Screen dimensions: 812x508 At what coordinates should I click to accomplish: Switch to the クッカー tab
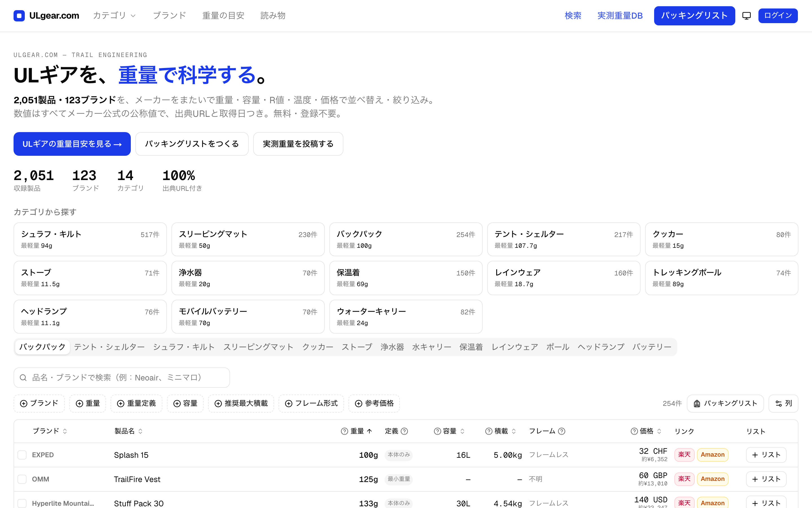(317, 347)
